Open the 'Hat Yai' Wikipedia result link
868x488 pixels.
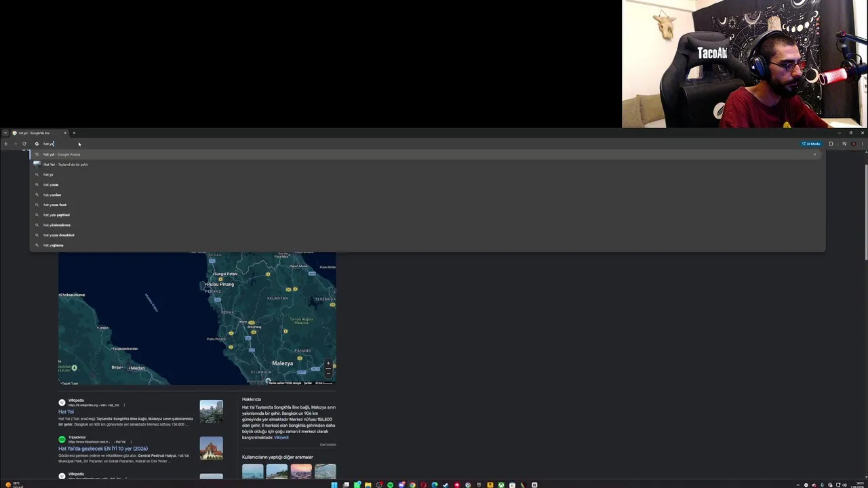66,412
